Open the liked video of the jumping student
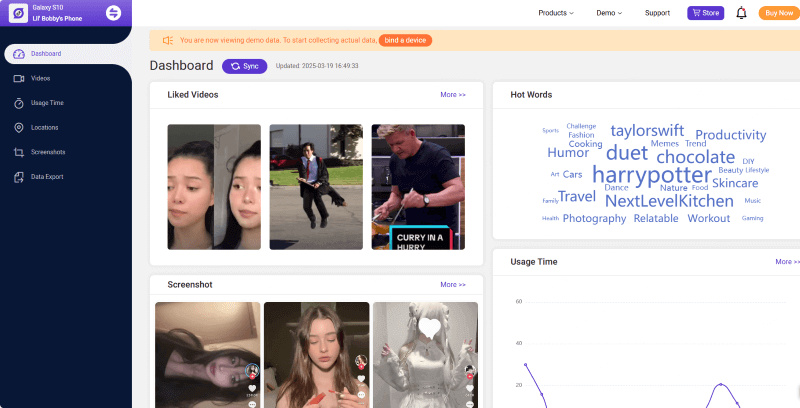Screen dimensions: 800x408 click(x=316, y=187)
